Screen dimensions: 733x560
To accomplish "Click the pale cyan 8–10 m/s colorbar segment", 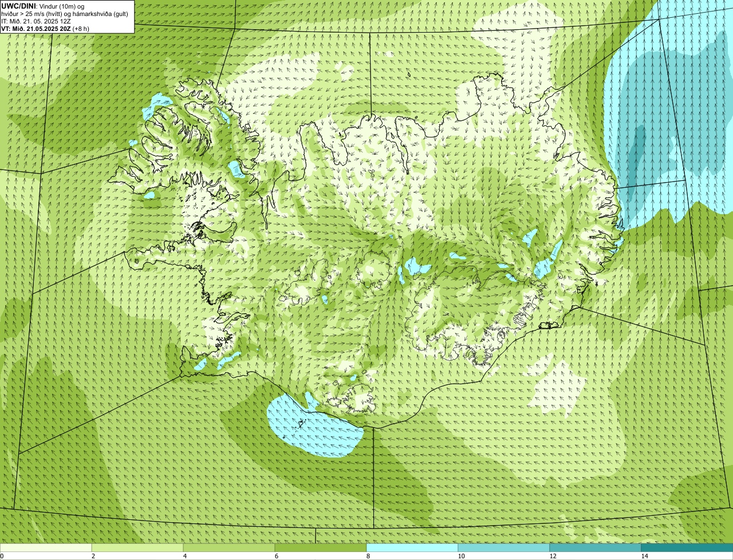I will pos(412,547).
